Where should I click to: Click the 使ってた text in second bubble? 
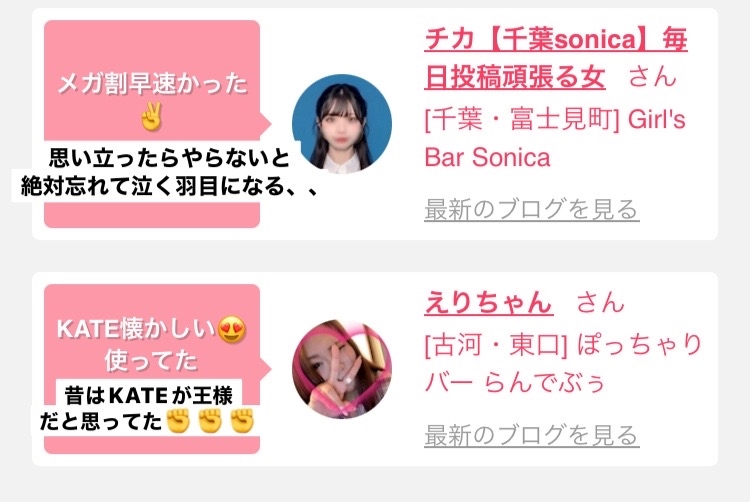click(x=151, y=360)
